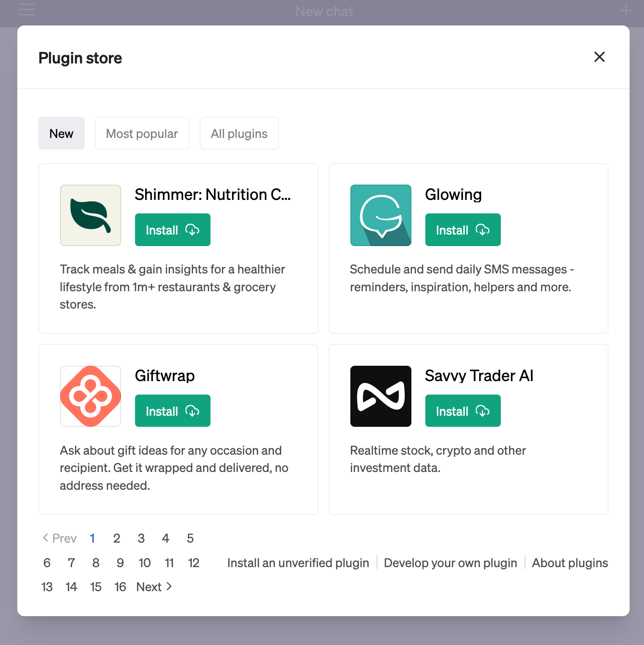Click Develop your own plugin
The height and width of the screenshot is (645, 644).
click(450, 562)
